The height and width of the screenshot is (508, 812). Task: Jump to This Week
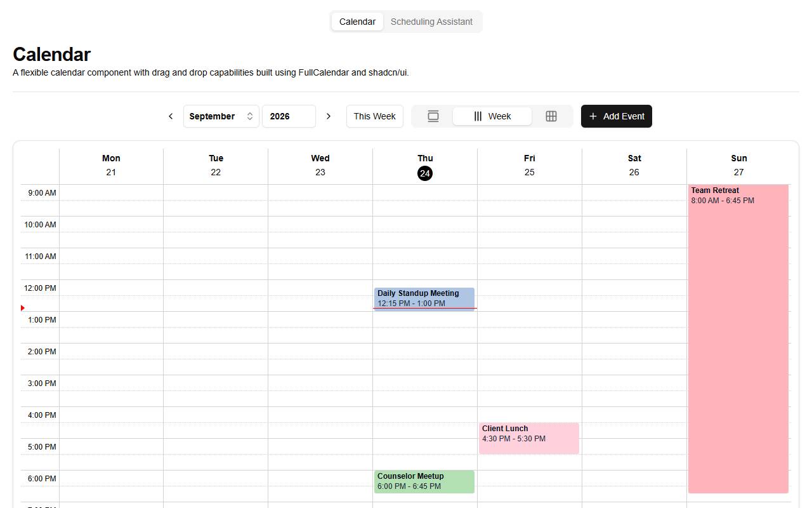click(375, 116)
